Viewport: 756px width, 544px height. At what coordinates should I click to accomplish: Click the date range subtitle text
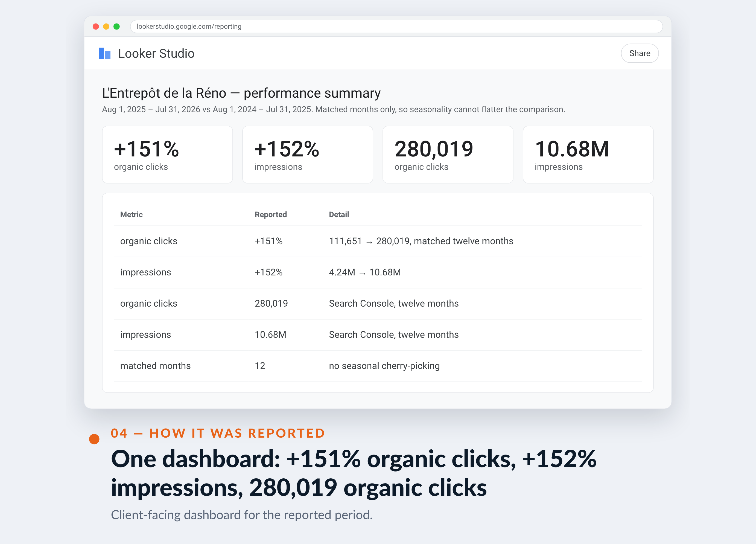coord(333,109)
